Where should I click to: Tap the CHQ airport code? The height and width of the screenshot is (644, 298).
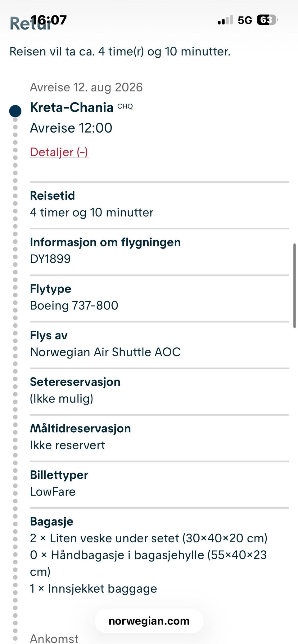click(125, 107)
